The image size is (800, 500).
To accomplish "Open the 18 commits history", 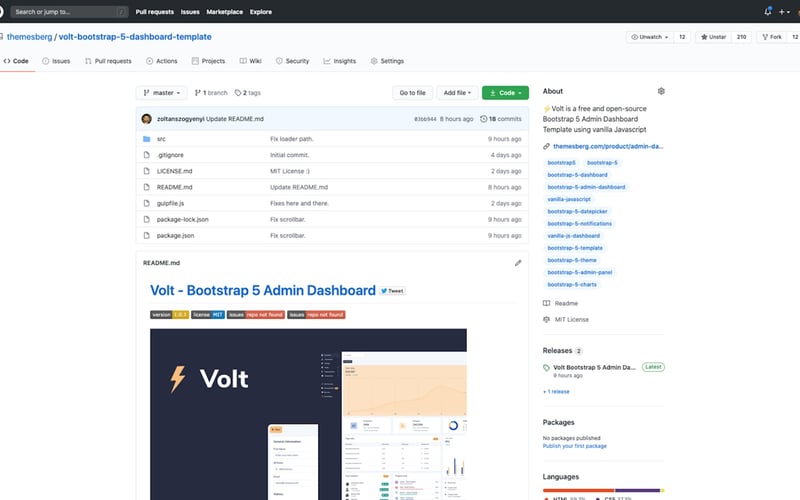I will click(501, 119).
